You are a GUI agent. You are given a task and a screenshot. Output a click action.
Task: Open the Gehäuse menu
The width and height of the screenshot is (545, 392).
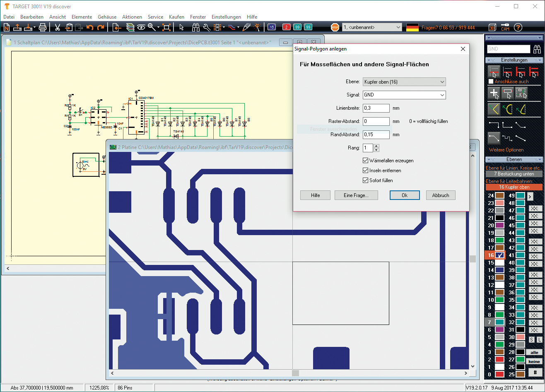107,17
